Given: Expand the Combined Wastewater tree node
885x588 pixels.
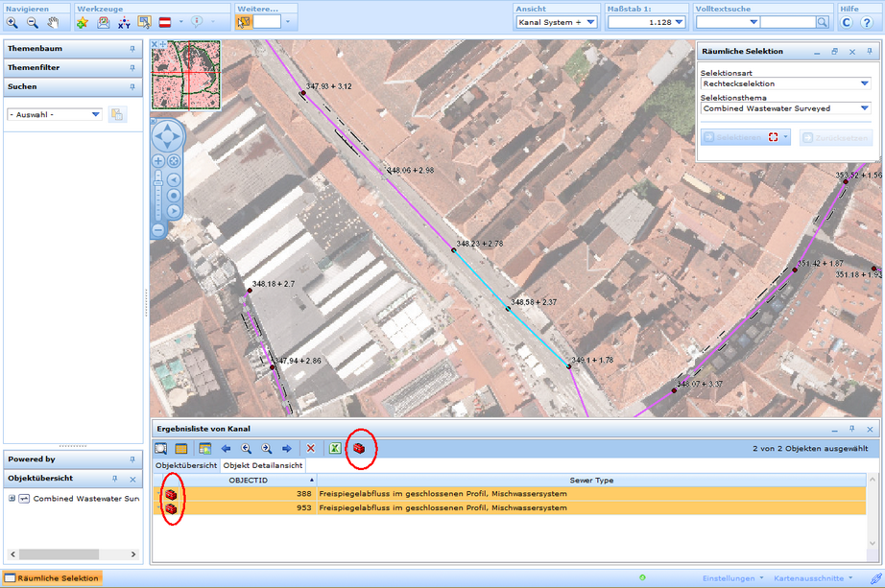Looking at the screenshot, I should (x=12, y=499).
